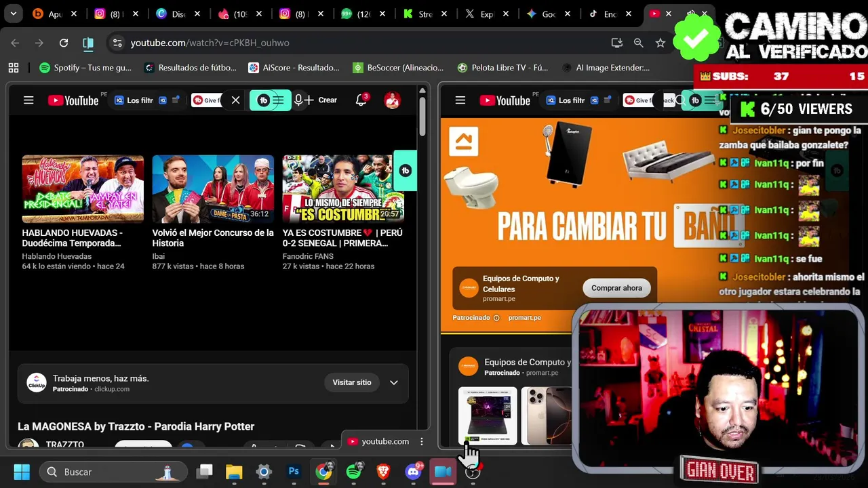This screenshot has height=488, width=868.
Task: Switch to the Kick 'Stre' tab
Action: click(425, 14)
